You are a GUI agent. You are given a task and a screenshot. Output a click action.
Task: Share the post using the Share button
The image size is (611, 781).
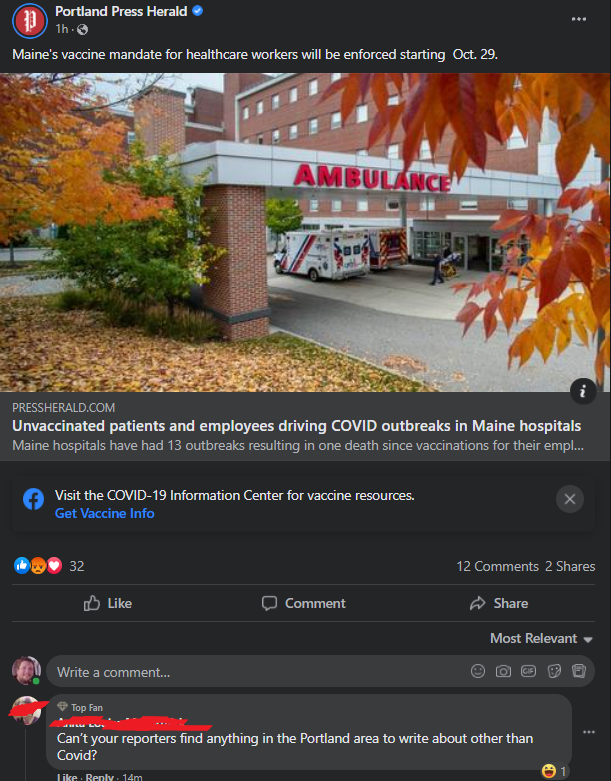499,603
